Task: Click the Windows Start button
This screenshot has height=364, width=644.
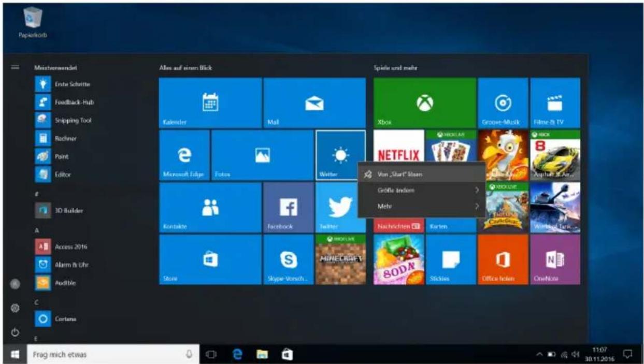Action: (15, 355)
